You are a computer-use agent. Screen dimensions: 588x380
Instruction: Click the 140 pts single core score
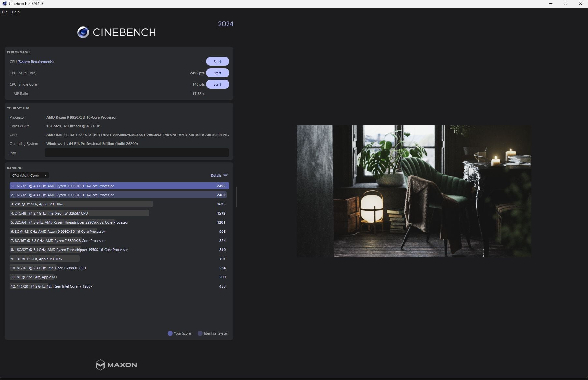(x=198, y=84)
